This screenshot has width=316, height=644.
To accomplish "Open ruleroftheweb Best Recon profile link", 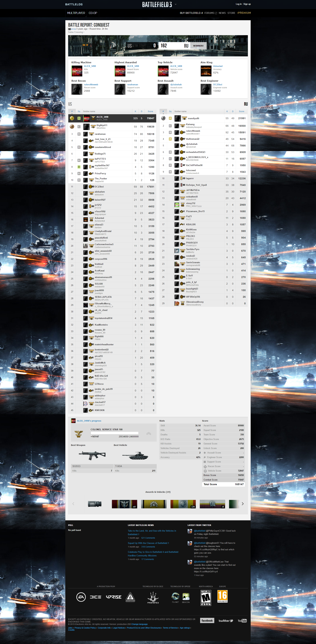I will [91, 84].
